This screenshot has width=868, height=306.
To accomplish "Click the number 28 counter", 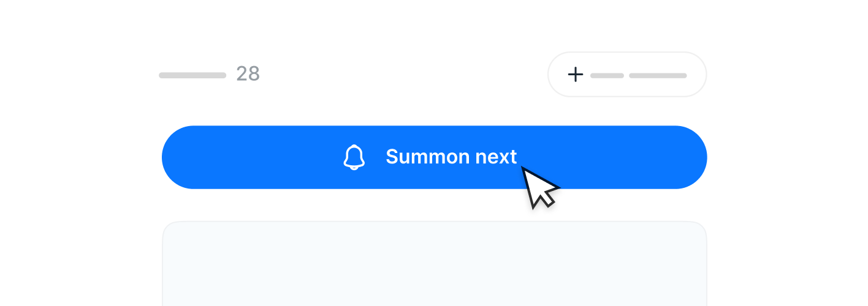I will click(x=248, y=74).
